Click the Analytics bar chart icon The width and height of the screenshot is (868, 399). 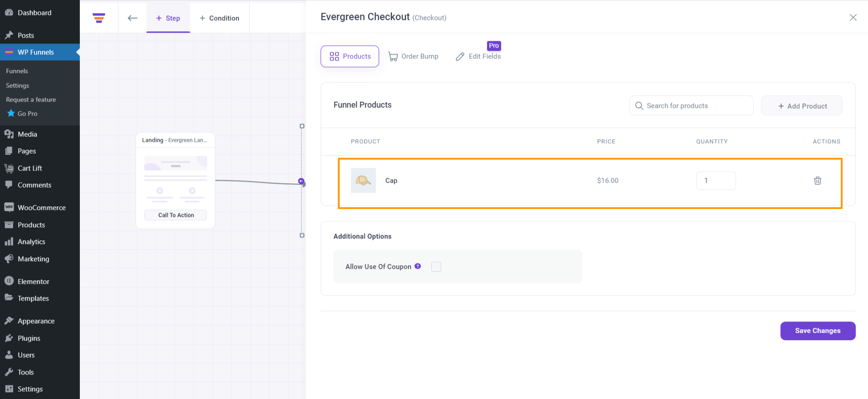click(x=9, y=242)
